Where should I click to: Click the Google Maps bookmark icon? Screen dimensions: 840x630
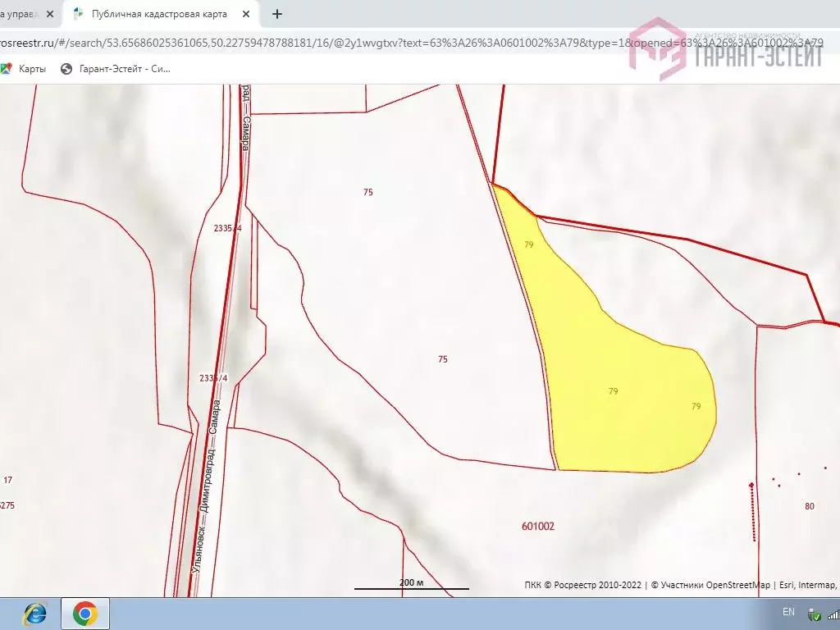coord(6,69)
